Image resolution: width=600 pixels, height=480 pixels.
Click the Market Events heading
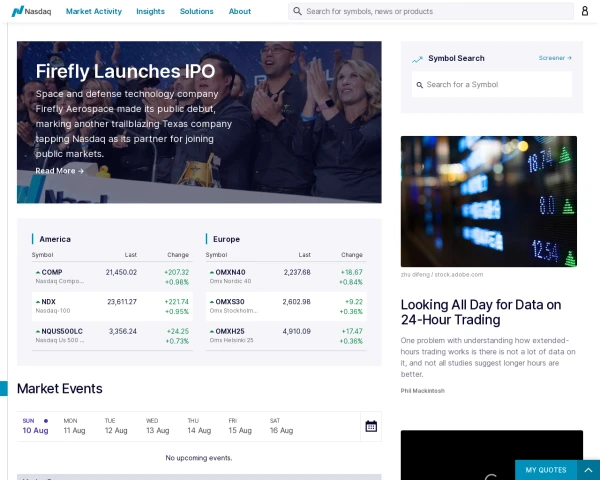[x=60, y=389]
